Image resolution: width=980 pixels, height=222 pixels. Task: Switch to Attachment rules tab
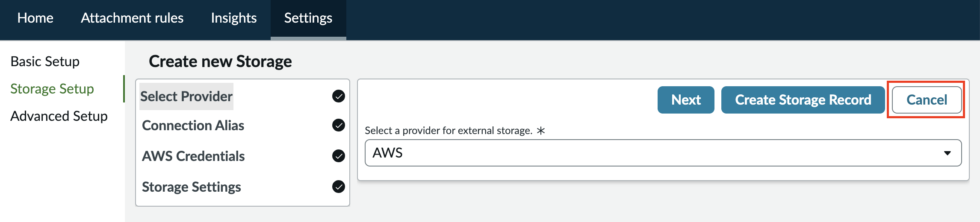[x=132, y=18]
